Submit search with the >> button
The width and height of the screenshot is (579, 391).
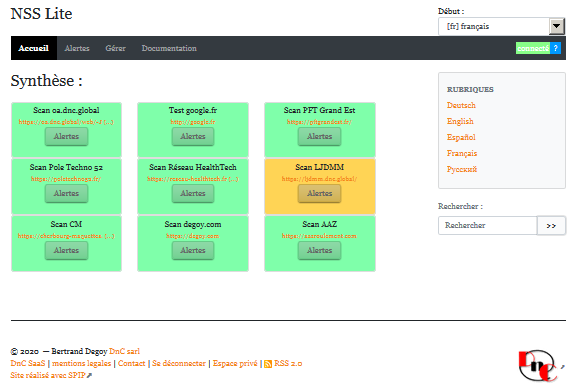pos(551,225)
